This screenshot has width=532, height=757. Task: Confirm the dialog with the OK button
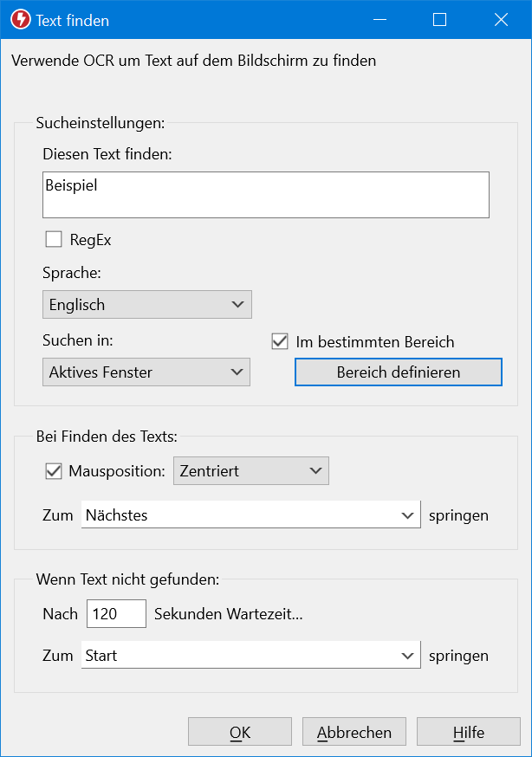[240, 732]
